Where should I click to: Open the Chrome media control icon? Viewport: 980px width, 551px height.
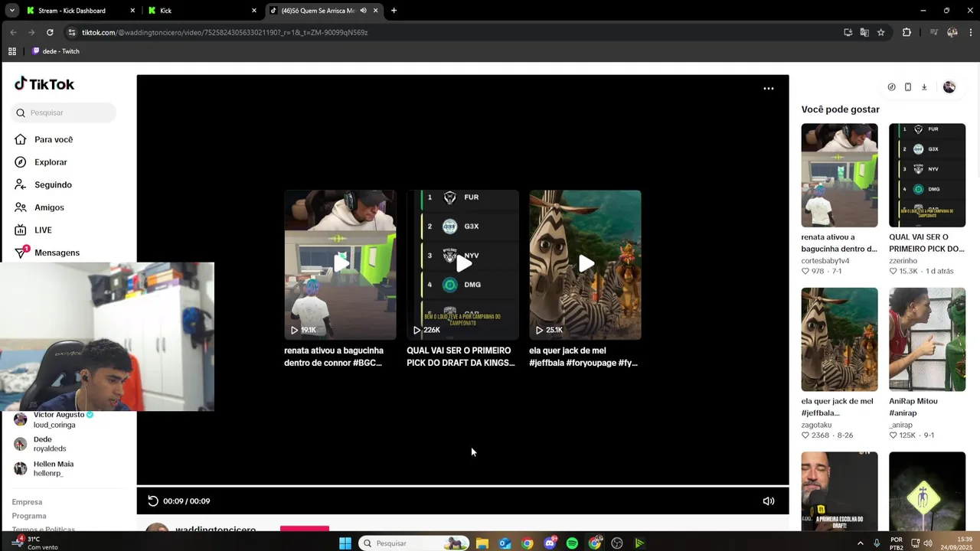pyautogui.click(x=933, y=32)
